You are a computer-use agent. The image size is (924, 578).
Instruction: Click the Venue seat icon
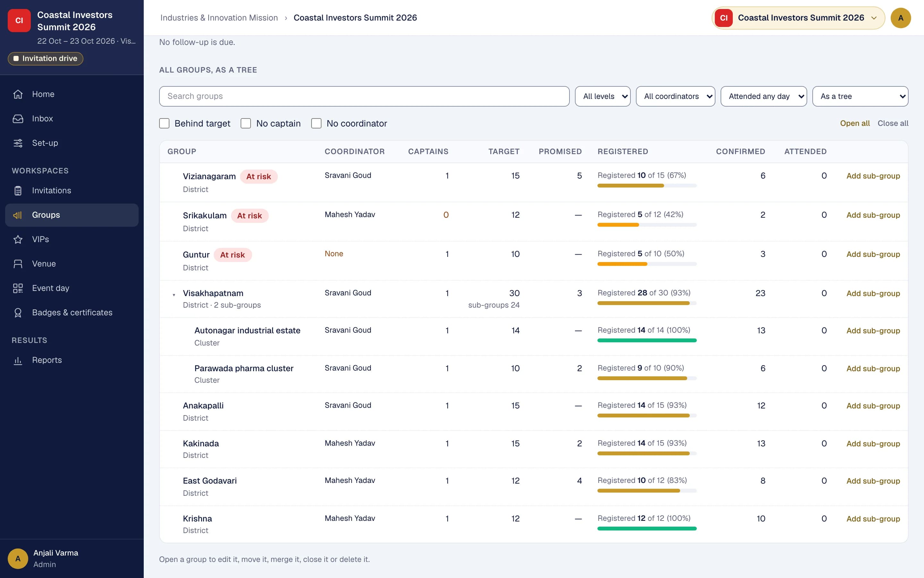18,264
